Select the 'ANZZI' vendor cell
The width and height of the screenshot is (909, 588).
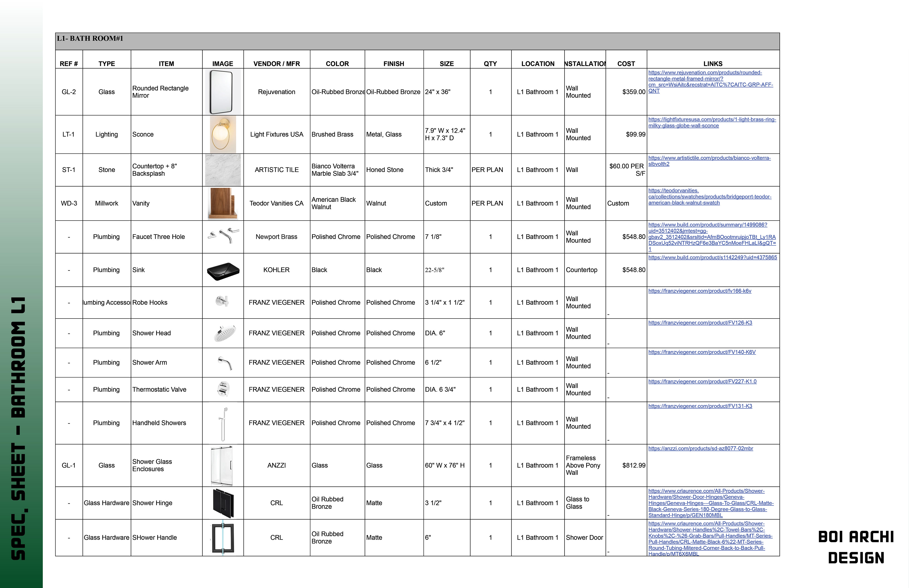pyautogui.click(x=277, y=465)
